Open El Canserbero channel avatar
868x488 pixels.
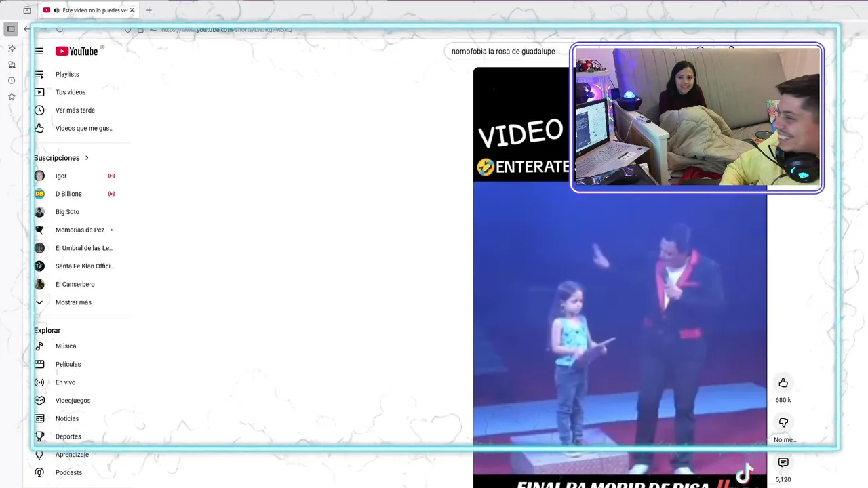click(x=39, y=284)
